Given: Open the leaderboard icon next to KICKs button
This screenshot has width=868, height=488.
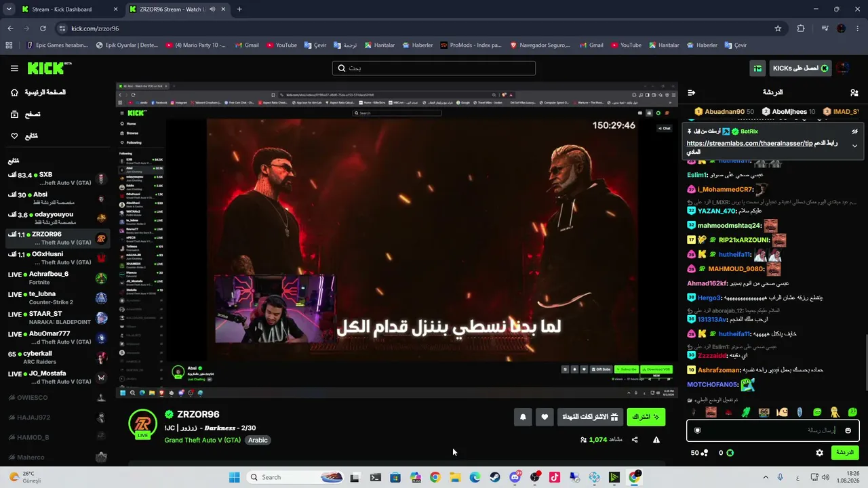Looking at the screenshot, I should pyautogui.click(x=757, y=68).
